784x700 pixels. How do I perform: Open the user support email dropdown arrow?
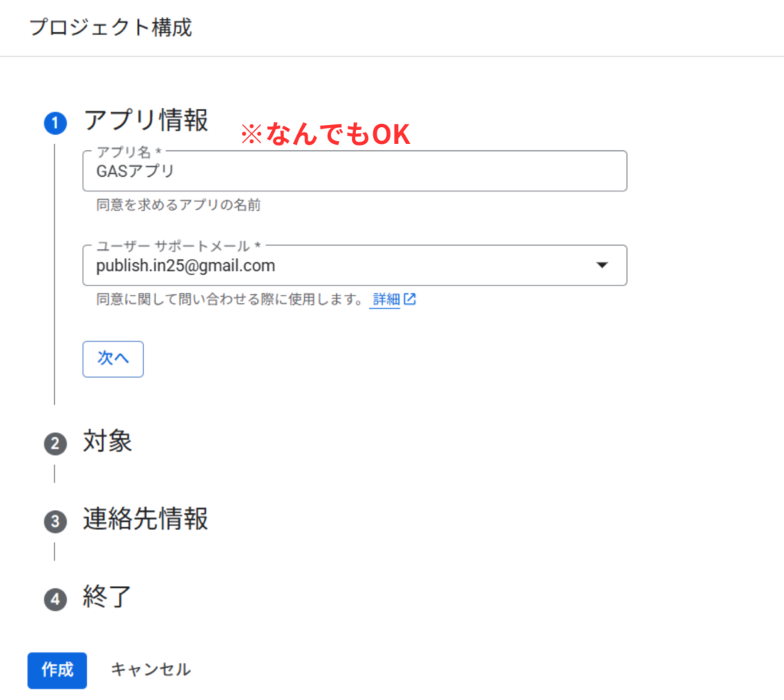602,265
